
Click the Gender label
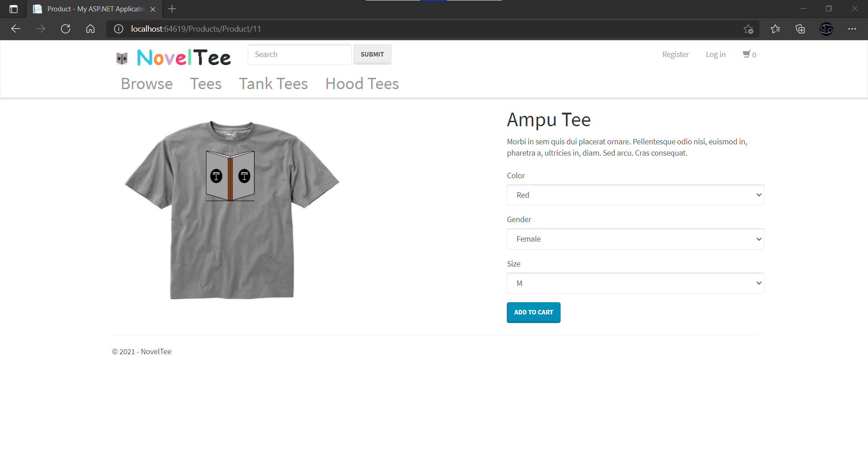click(519, 219)
